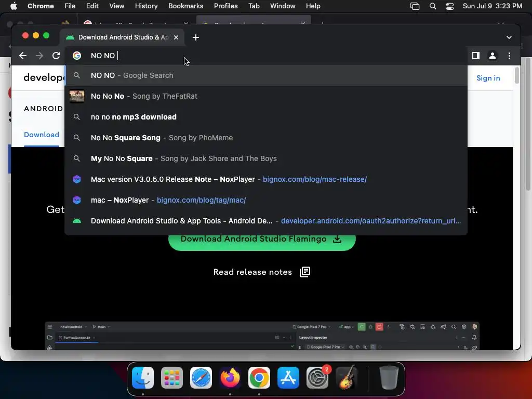Click TheFatRat song album thumbnail
The image size is (532, 399).
tap(77, 96)
